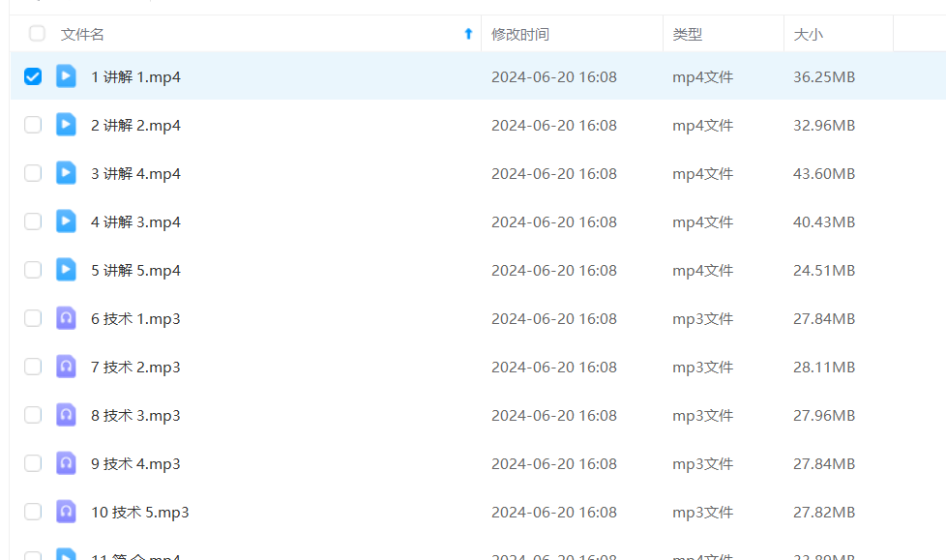This screenshot has height=560, width=946.
Task: Toggle the blue sort arrow in 文件名 column
Action: [468, 34]
